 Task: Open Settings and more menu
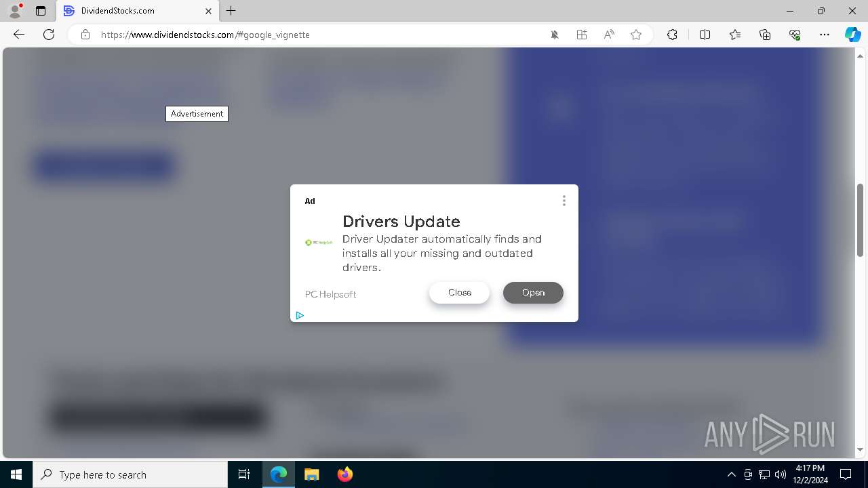[x=825, y=35]
